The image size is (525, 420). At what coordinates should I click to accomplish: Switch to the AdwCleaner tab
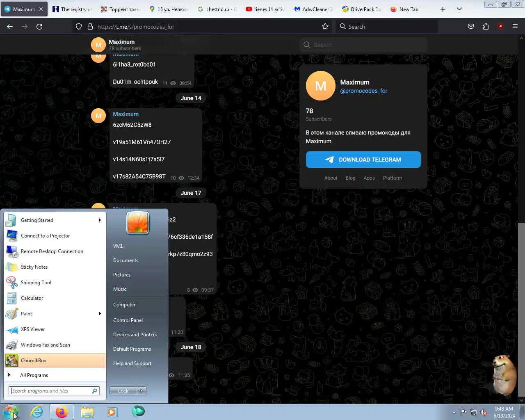tap(314, 9)
